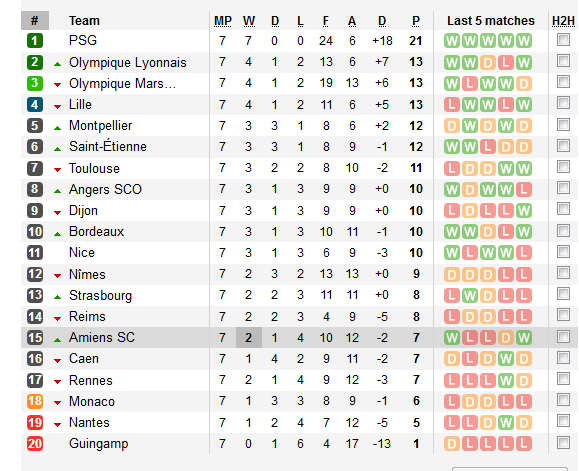
Task: Click PSG's rank 1 green badge
Action: pos(35,41)
